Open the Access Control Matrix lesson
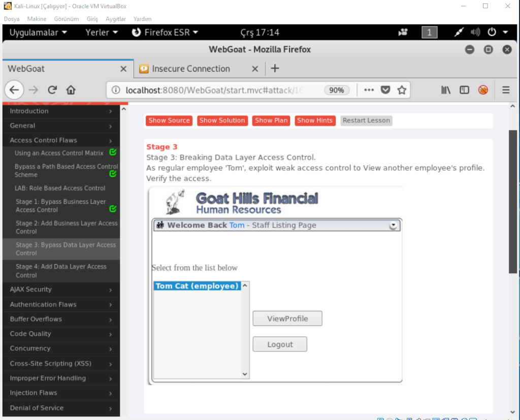 (x=59, y=153)
